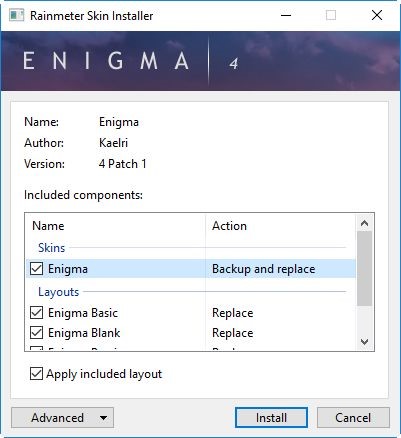Image resolution: width=401 pixels, height=438 pixels.
Task: Toggle the Enigma Basic layout checkbox
Action: point(36,313)
